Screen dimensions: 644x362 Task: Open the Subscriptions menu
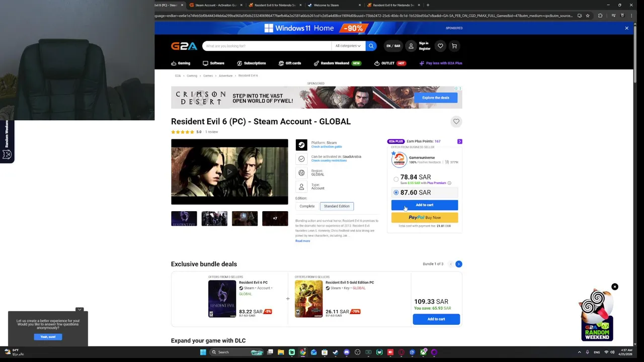251,63
